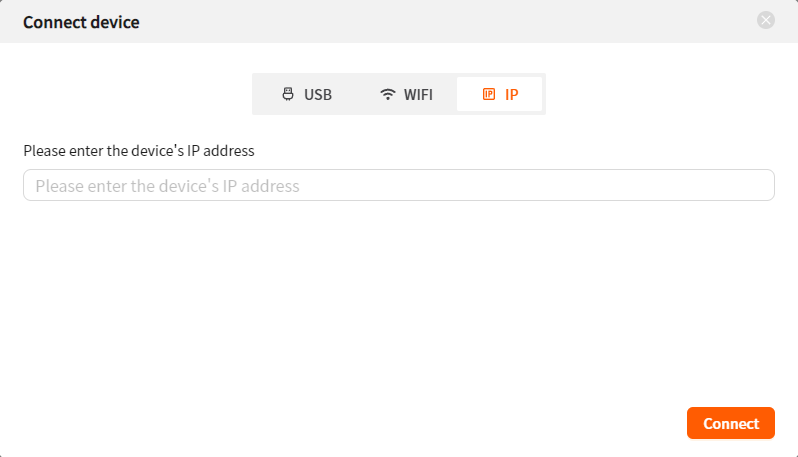This screenshot has width=798, height=457.
Task: Choose WIFI as the connection method
Action: pyautogui.click(x=407, y=94)
